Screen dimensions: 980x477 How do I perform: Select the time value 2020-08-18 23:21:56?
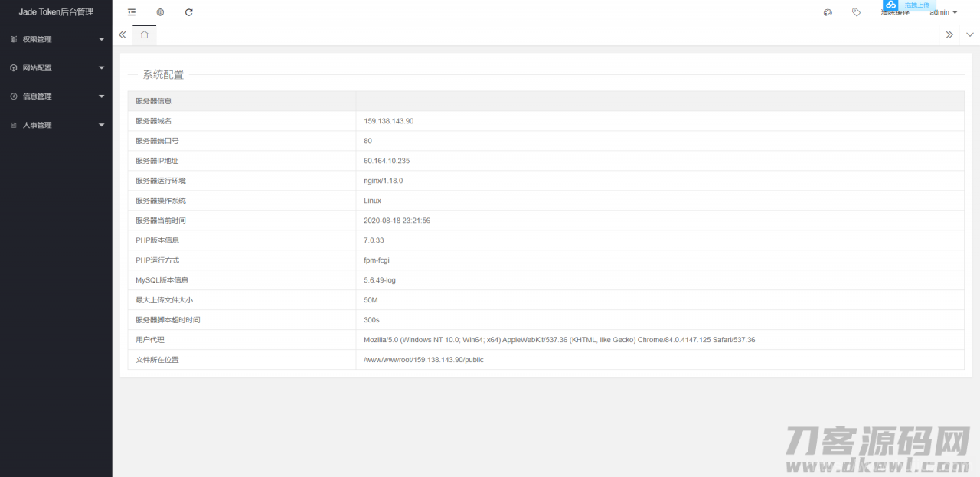point(397,221)
